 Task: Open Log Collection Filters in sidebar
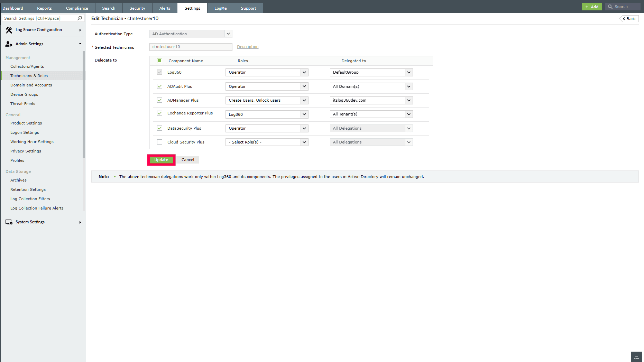[x=30, y=199]
